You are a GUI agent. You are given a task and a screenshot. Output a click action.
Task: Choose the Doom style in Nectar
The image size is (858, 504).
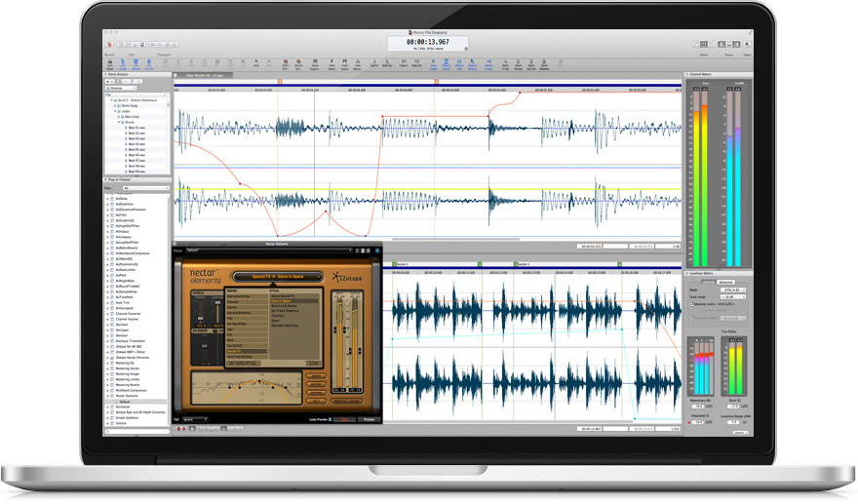click(275, 321)
